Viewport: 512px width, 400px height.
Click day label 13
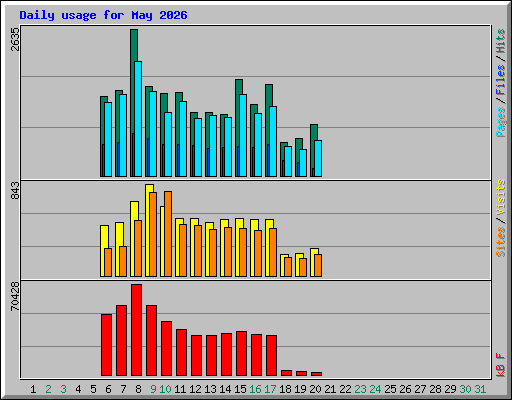210,389
